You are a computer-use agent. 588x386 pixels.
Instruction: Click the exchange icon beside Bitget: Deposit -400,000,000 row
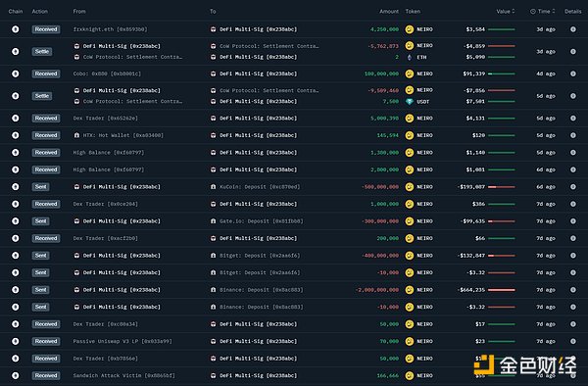tap(213, 256)
